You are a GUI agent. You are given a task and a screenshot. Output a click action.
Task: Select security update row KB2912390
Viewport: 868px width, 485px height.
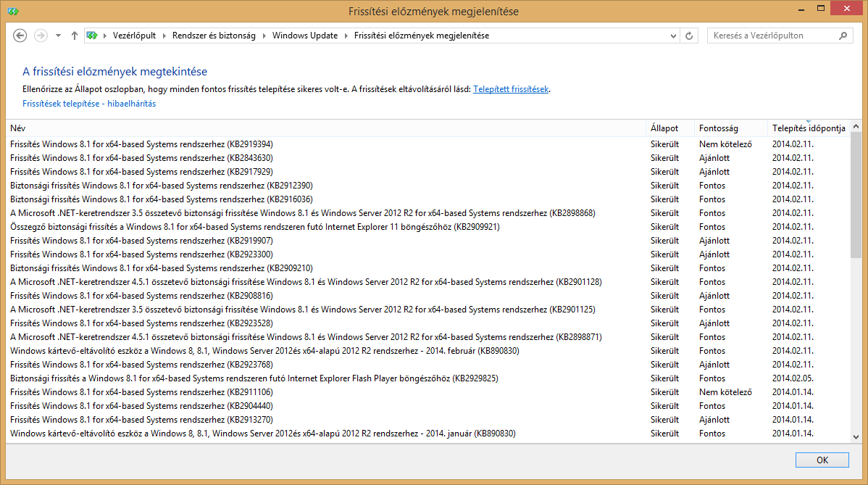pyautogui.click(x=427, y=186)
